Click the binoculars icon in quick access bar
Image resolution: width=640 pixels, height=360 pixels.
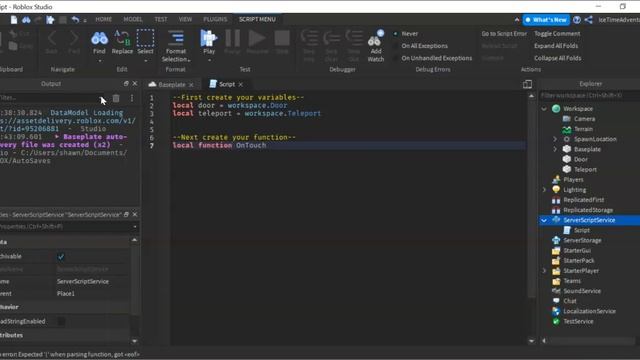click(26, 20)
